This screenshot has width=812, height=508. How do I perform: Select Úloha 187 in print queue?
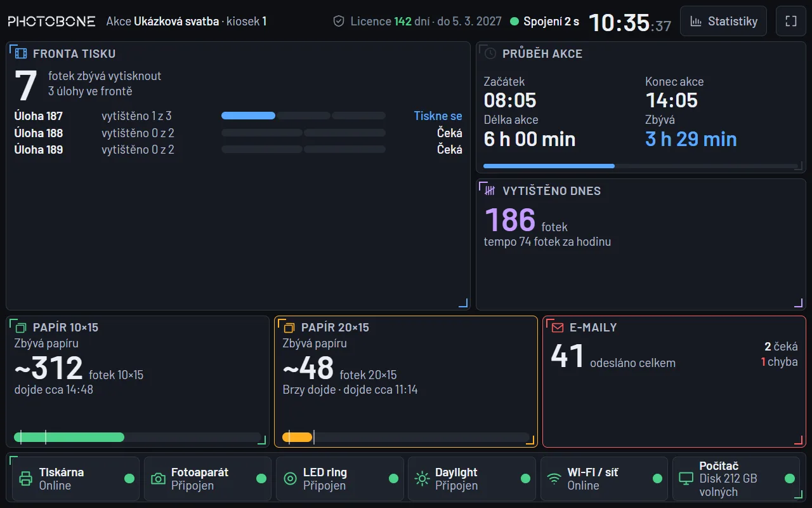(238, 116)
